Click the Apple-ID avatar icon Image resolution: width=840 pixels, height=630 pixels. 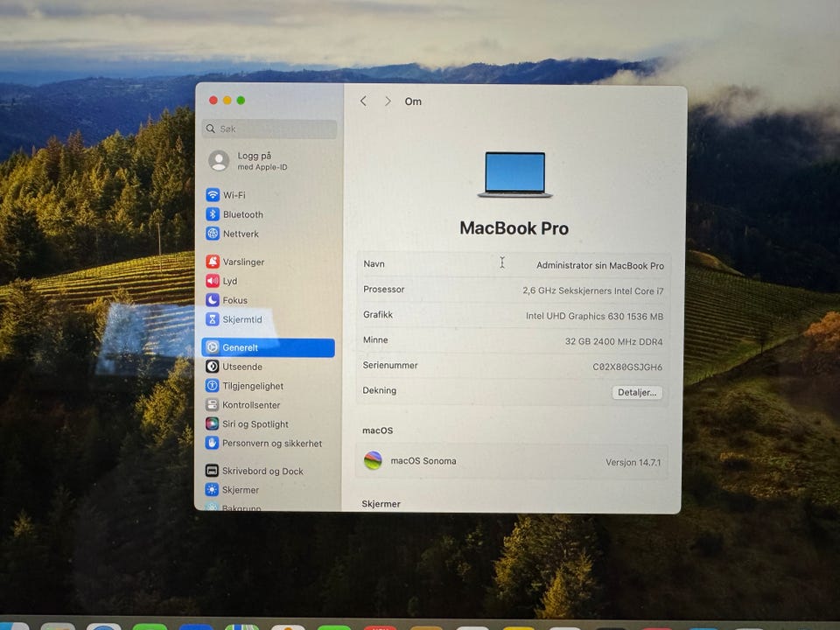click(219, 161)
